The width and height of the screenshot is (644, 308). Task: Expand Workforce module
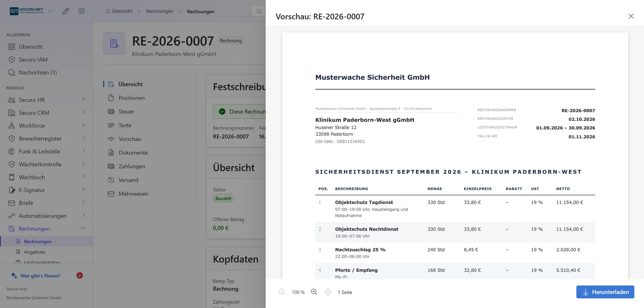pyautogui.click(x=84, y=125)
